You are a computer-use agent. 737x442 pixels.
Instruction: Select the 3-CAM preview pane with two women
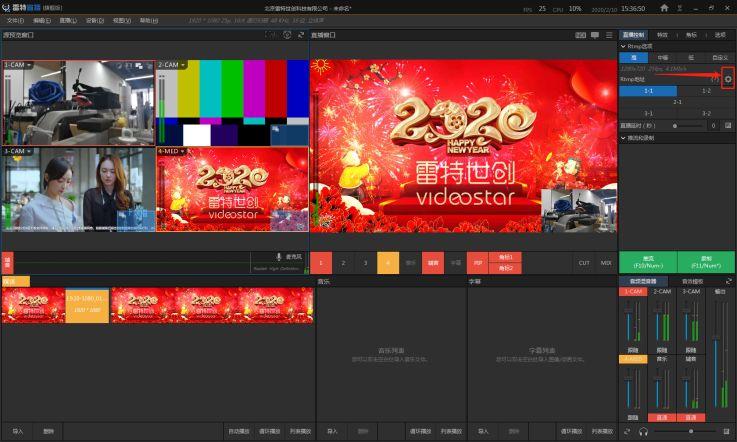(78, 189)
